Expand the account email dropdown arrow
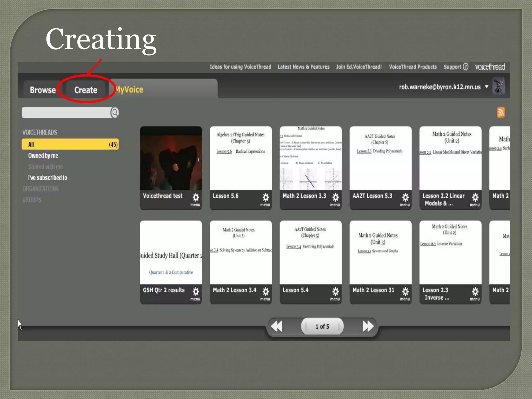The image size is (532, 399). 487,87
